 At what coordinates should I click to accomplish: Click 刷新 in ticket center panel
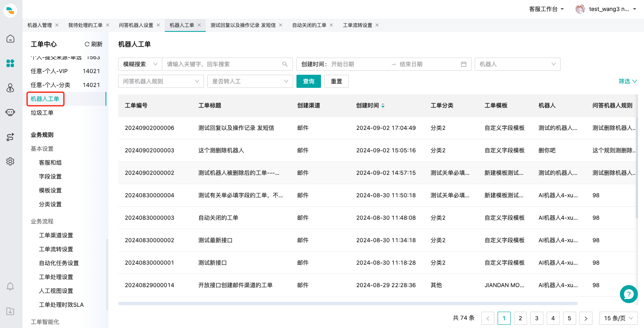[x=94, y=44]
